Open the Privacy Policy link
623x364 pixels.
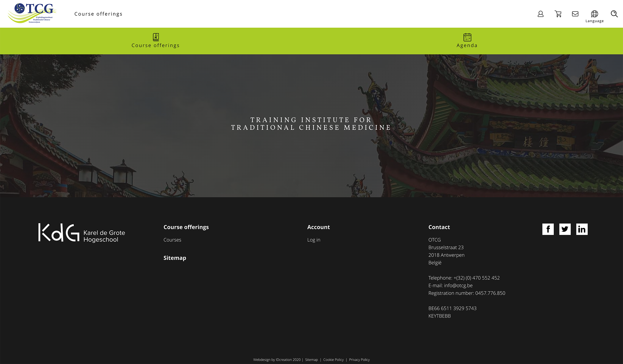tap(359, 360)
